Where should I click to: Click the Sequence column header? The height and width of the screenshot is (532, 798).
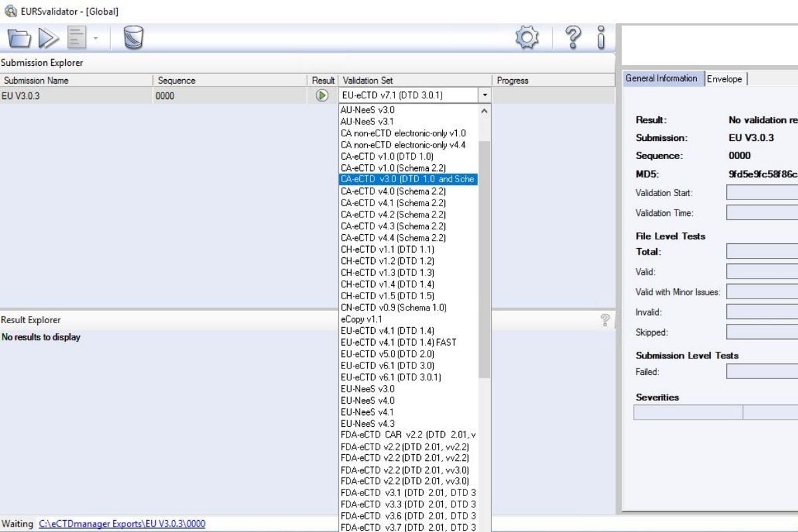click(229, 80)
